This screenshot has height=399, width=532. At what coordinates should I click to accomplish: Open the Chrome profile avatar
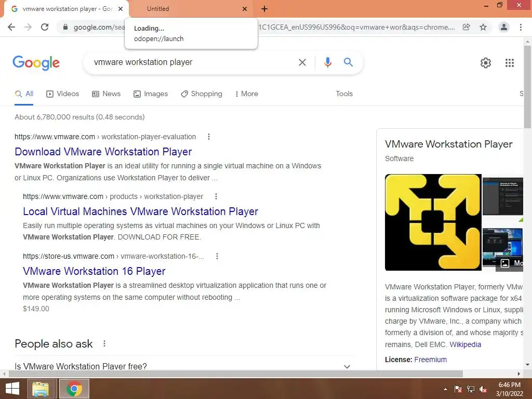point(504,27)
